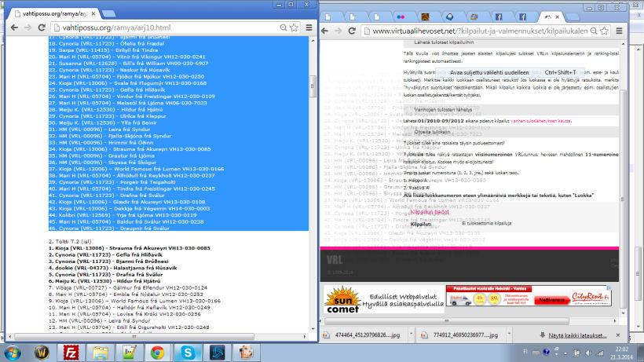
Task: Click the vahtipossu.org address bar
Action: click(157, 27)
